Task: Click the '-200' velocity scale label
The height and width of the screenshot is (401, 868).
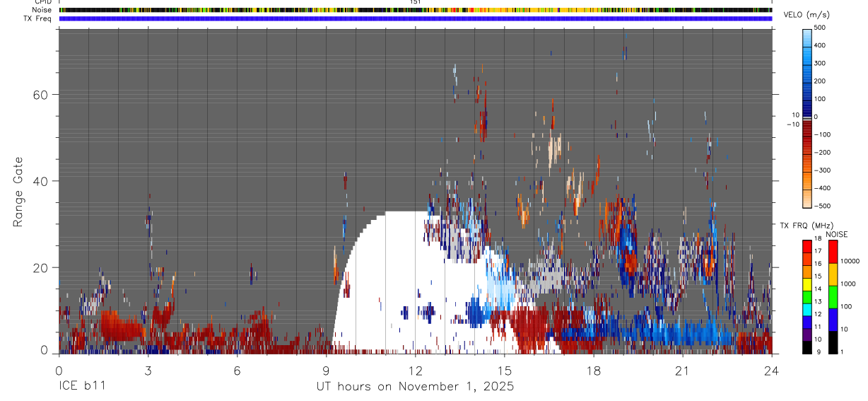Action: coord(823,152)
